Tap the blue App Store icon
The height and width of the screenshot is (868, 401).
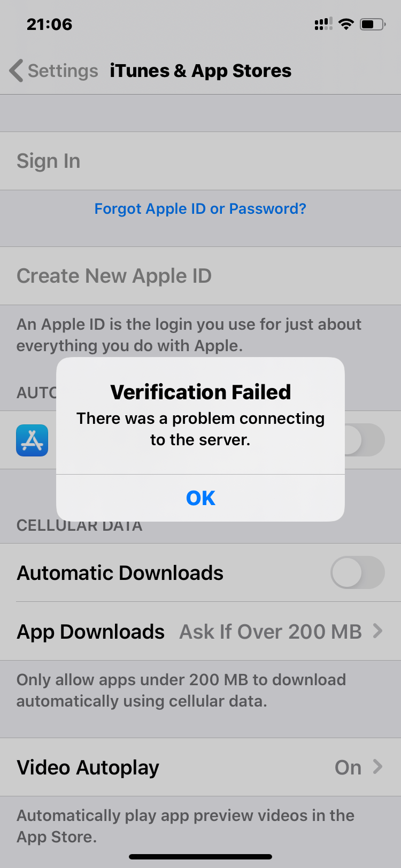32,440
